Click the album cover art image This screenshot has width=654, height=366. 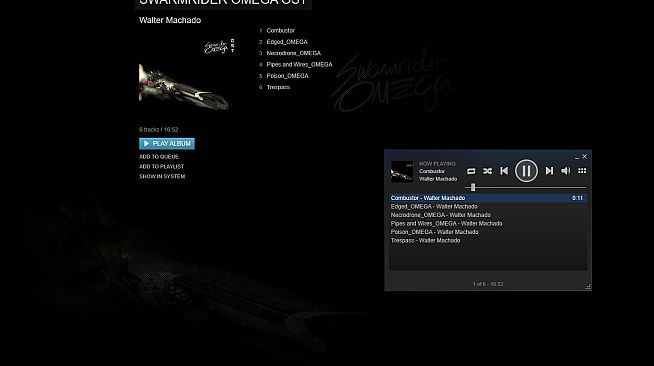[x=186, y=74]
